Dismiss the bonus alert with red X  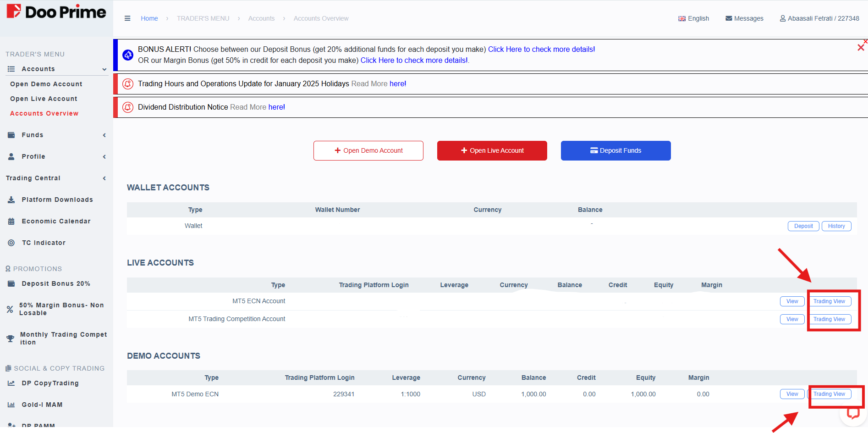861,47
